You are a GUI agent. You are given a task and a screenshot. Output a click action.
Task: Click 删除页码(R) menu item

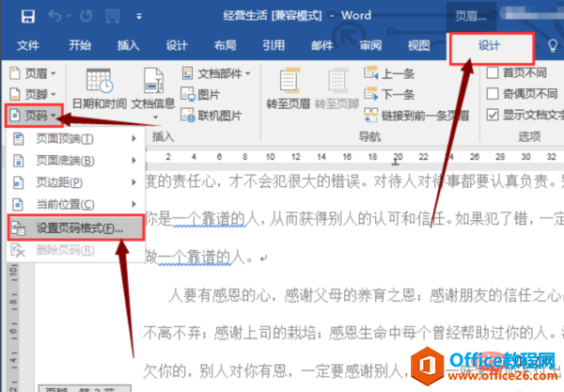coord(75,250)
